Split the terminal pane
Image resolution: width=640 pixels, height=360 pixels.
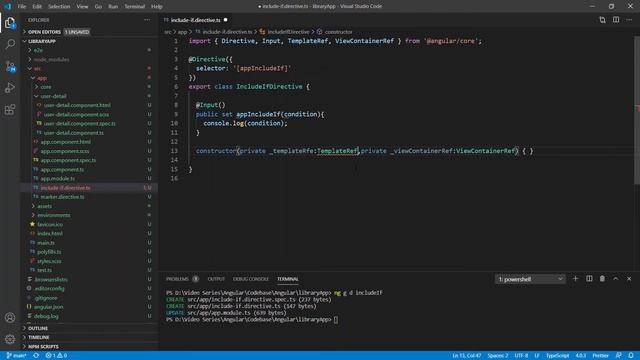coord(589,279)
